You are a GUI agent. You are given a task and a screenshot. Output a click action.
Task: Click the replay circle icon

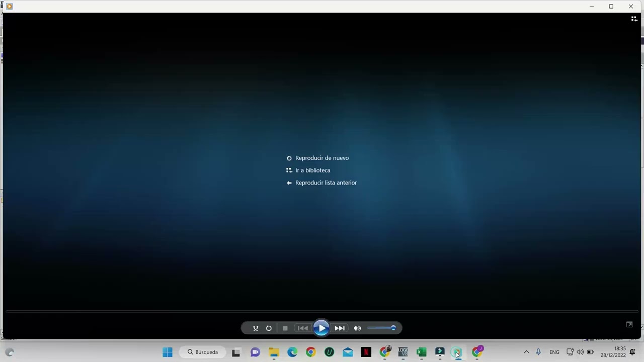coord(289,158)
